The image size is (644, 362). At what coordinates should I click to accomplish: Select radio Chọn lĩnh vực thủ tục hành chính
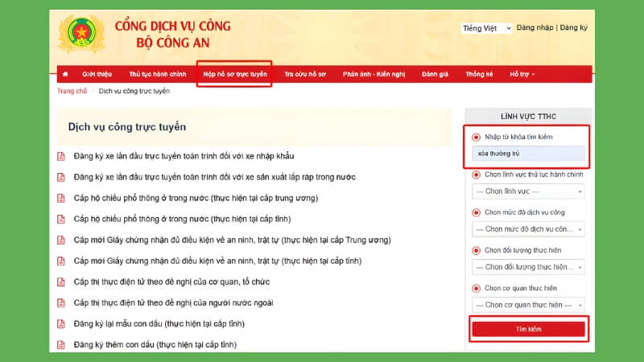click(x=476, y=175)
